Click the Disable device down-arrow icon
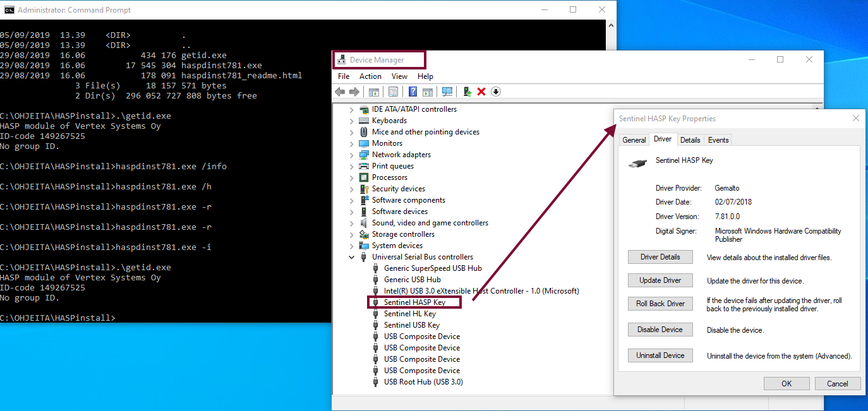The width and height of the screenshot is (868, 411). (x=496, y=92)
